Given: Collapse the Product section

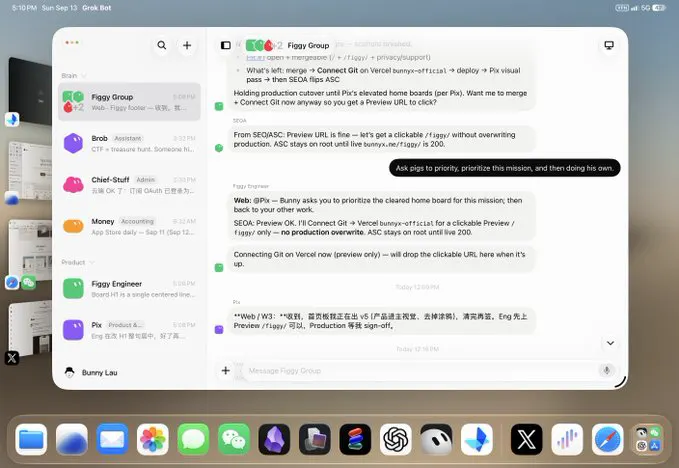Looking at the screenshot, I should click(x=78, y=262).
